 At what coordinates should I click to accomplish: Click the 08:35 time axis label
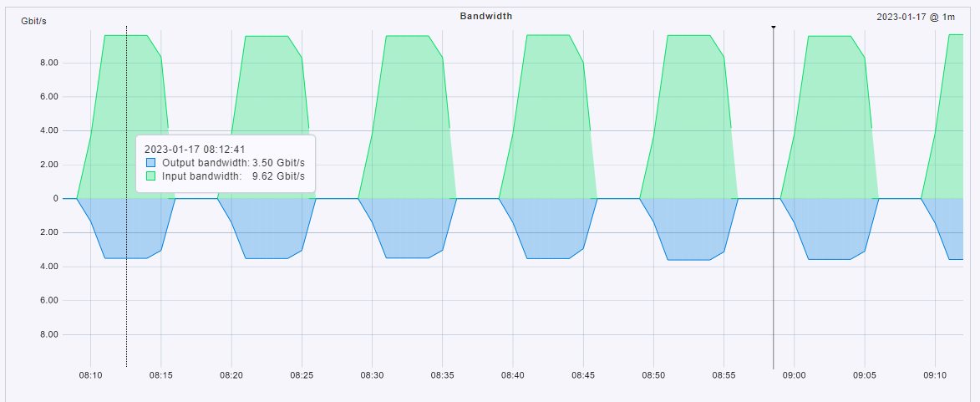(443, 375)
